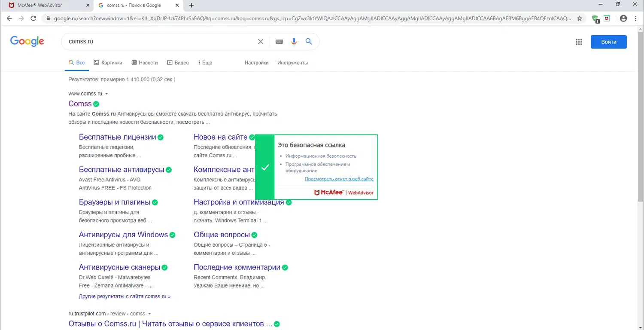Click the Google logo
Viewport: 644px width, 330px height.
pos(27,41)
